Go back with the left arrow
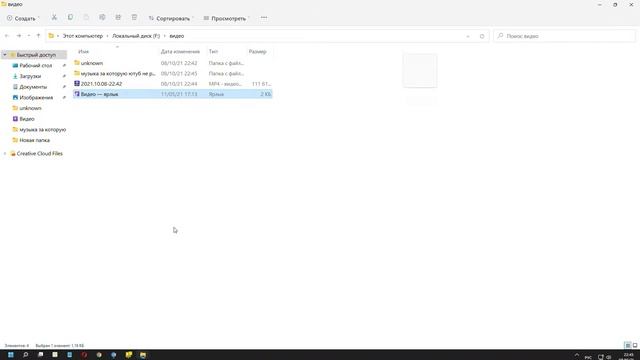 7,36
